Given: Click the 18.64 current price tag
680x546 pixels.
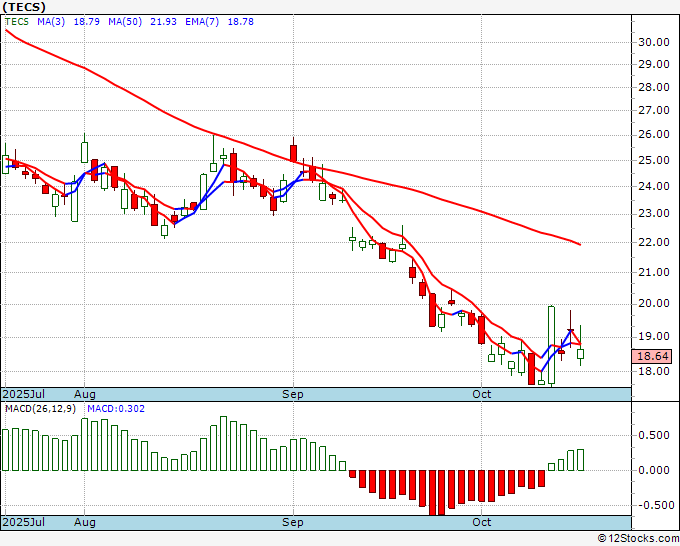Looking at the screenshot, I should [x=653, y=356].
